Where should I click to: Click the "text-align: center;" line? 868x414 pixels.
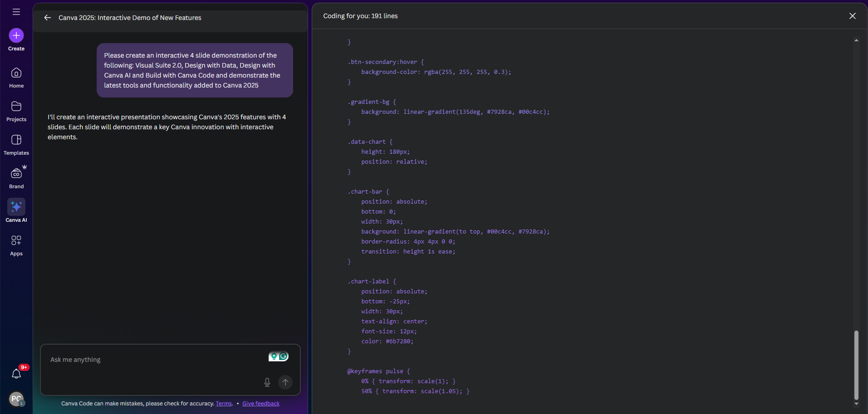pos(394,321)
